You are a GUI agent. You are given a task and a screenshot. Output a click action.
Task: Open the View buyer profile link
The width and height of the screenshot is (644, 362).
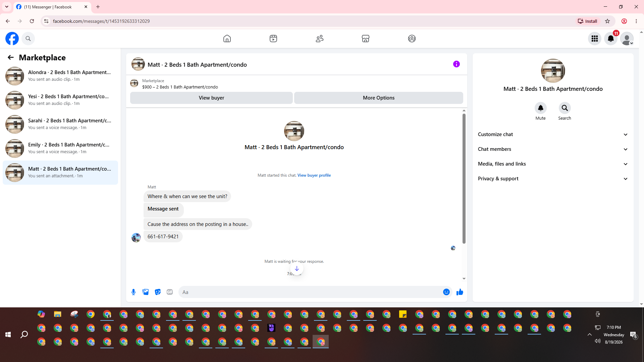314,175
